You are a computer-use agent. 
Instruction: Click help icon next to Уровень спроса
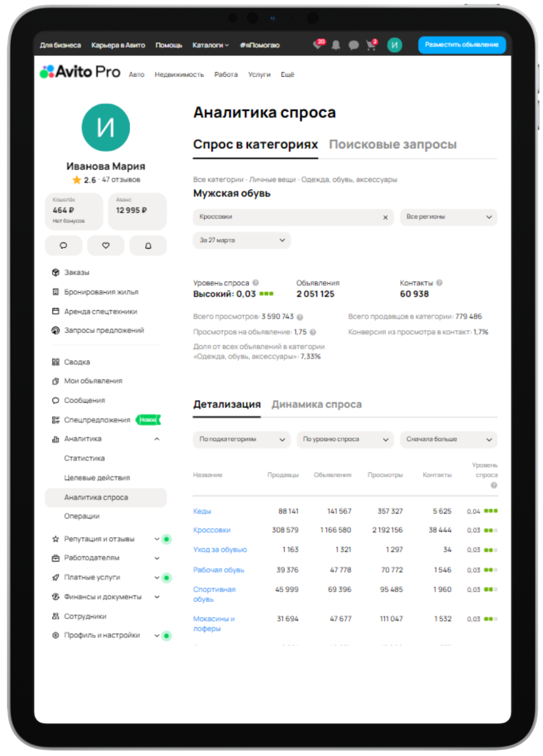(x=256, y=283)
